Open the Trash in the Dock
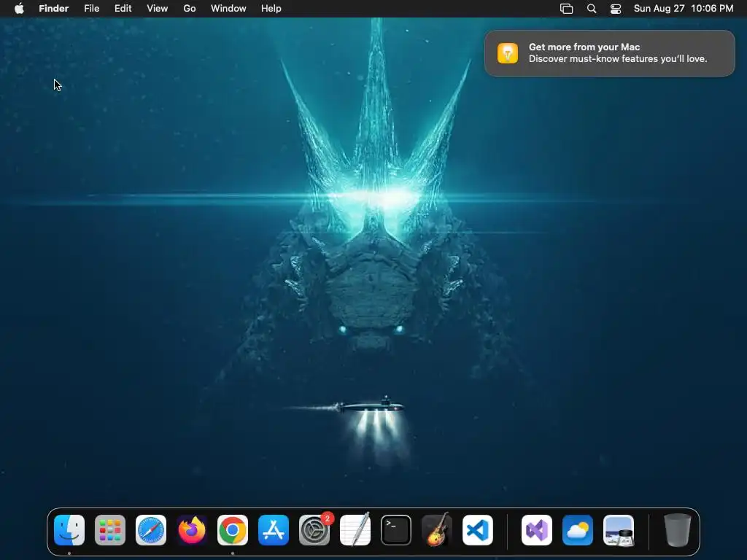Image resolution: width=747 pixels, height=560 pixels. pyautogui.click(x=678, y=530)
